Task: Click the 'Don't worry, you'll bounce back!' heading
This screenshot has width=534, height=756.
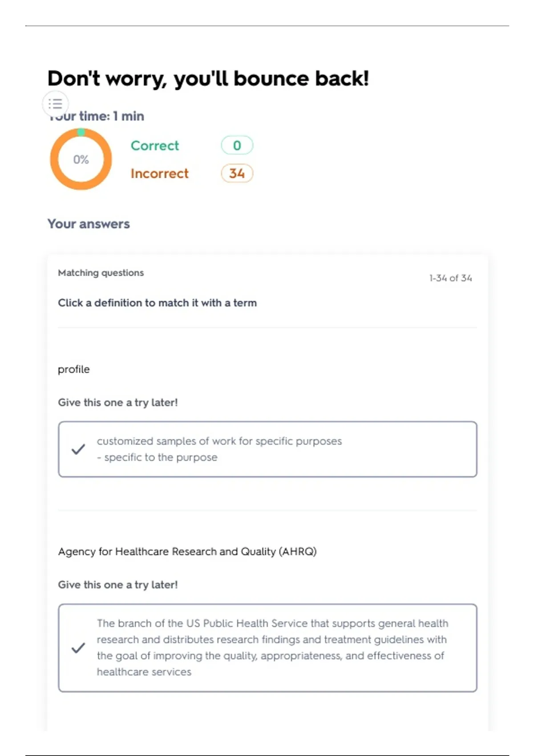Action: click(x=208, y=79)
